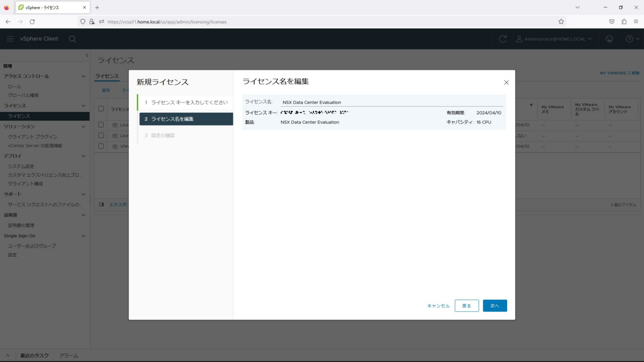Edit the ライセンス名 input field
This screenshot has height=362, width=644.
[392, 102]
